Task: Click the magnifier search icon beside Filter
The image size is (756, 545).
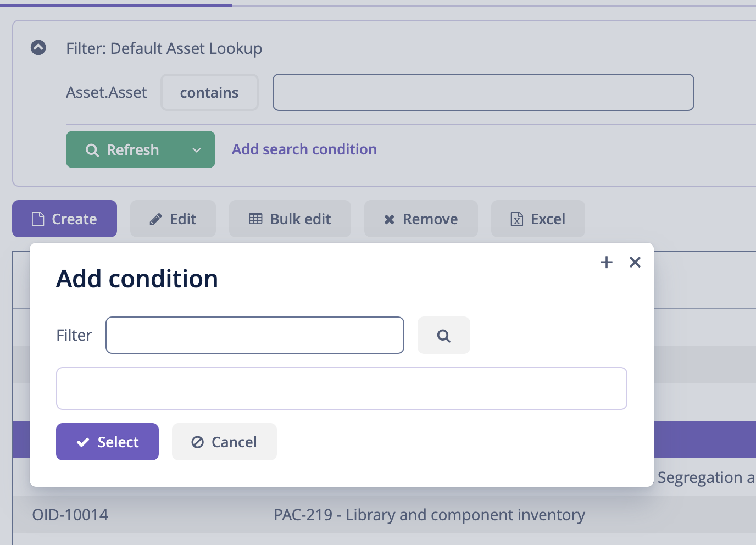Action: pyautogui.click(x=444, y=335)
